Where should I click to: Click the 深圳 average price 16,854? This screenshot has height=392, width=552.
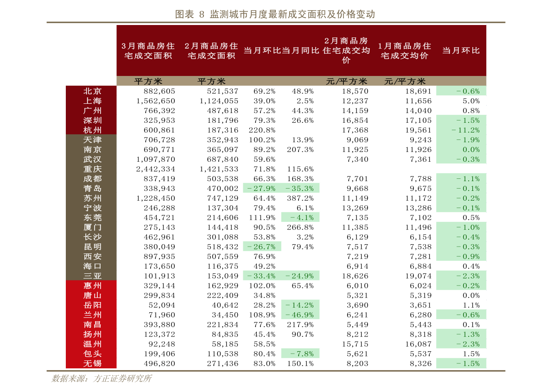click(x=355, y=120)
